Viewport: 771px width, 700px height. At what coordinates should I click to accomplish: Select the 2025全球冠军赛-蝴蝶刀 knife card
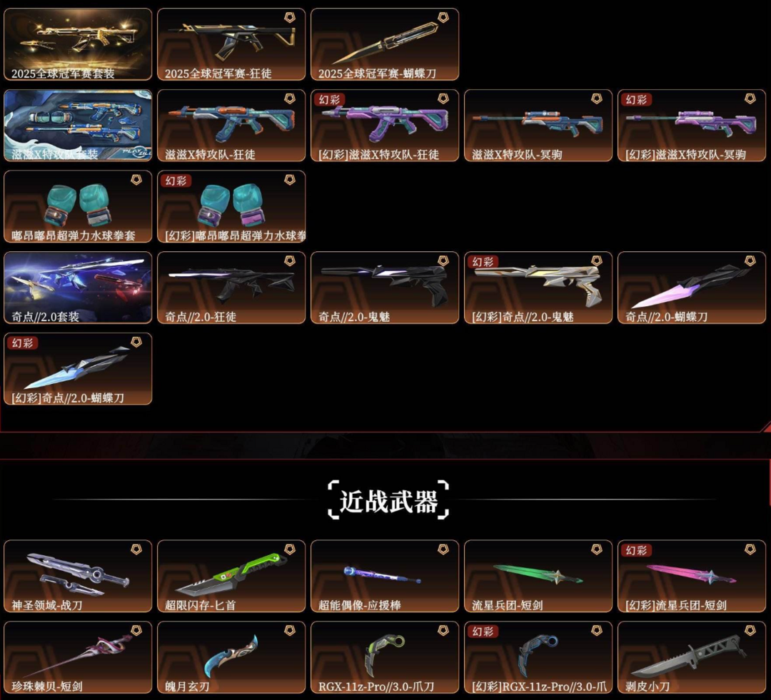click(x=385, y=44)
